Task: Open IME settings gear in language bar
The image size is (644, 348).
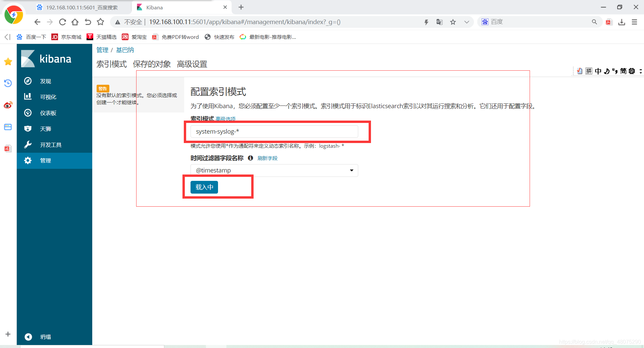Action: coord(632,71)
